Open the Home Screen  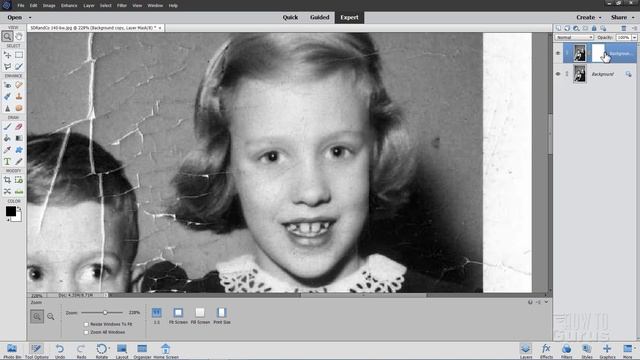(165, 351)
